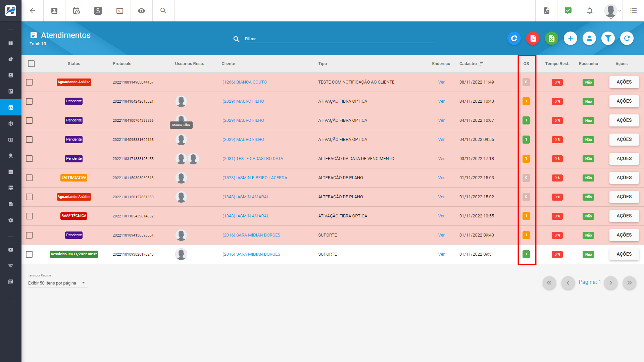Sort by the Cliente column header
Screen dimensions: 644x362
pos(228,64)
